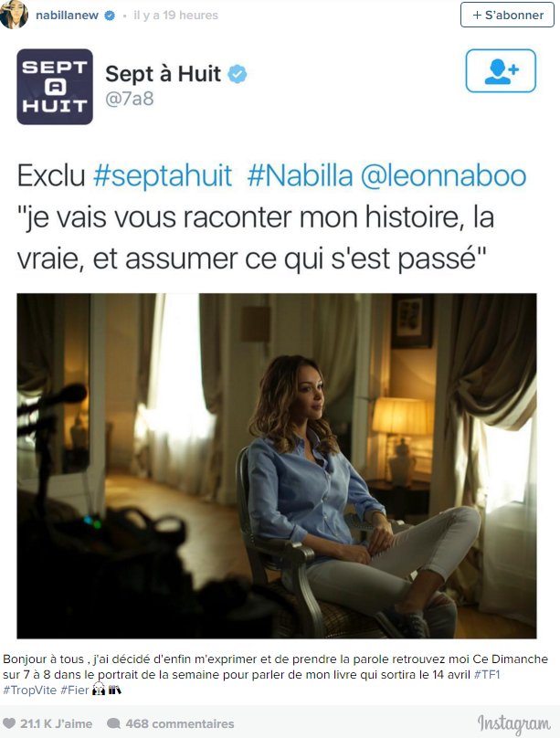Open the #TropVite hashtag
This screenshot has width=560, height=738.
(29, 690)
